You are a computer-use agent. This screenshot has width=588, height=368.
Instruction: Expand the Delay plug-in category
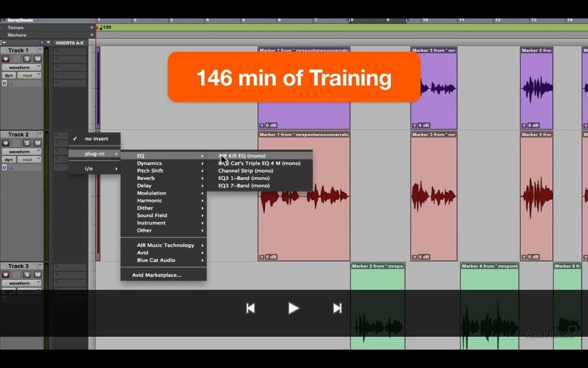[164, 186]
